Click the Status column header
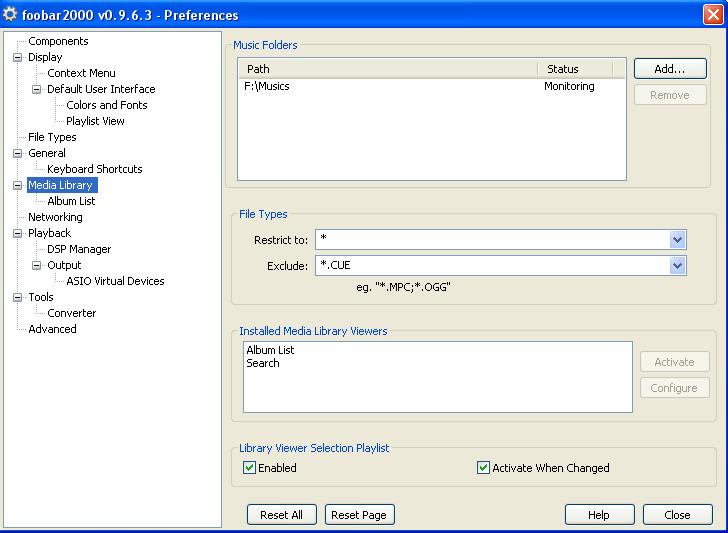The width and height of the screenshot is (728, 533). pos(575,69)
